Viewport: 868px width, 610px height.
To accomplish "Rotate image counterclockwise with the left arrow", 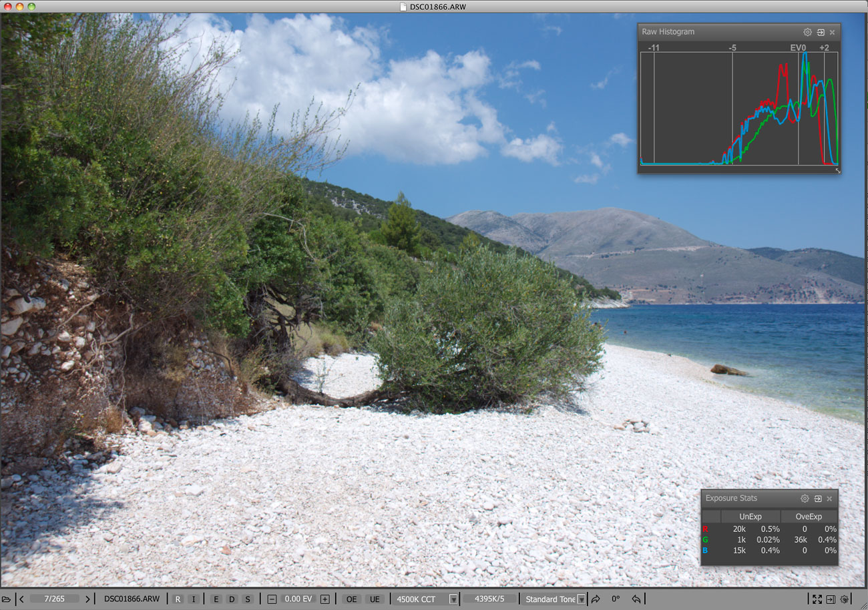I will coord(636,599).
